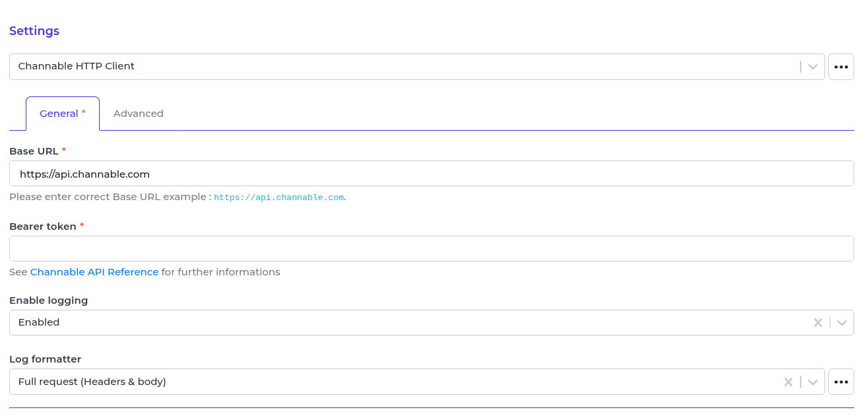Open options menu beside Channable HTTP Client
The image size is (868, 418).
(841, 67)
